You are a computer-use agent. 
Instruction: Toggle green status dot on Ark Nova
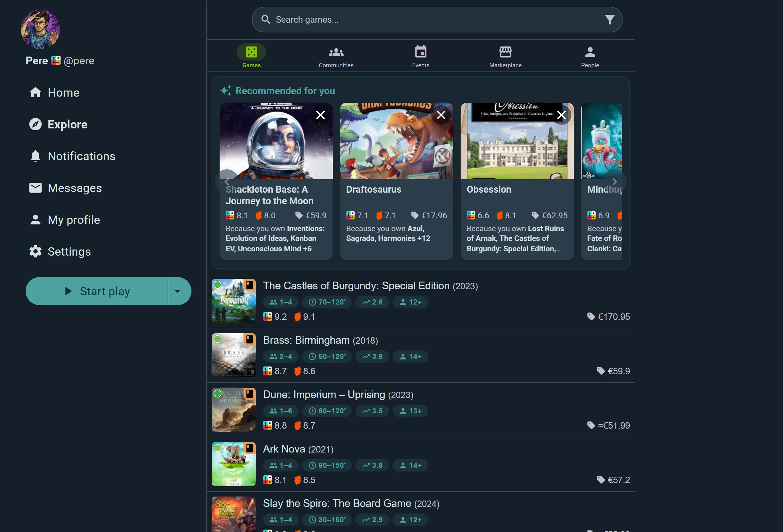[218, 448]
